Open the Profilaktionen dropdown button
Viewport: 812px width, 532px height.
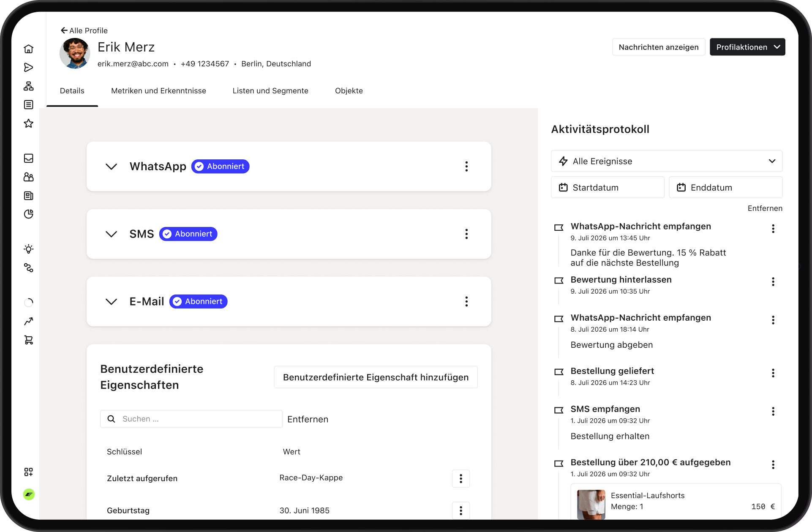click(x=747, y=47)
